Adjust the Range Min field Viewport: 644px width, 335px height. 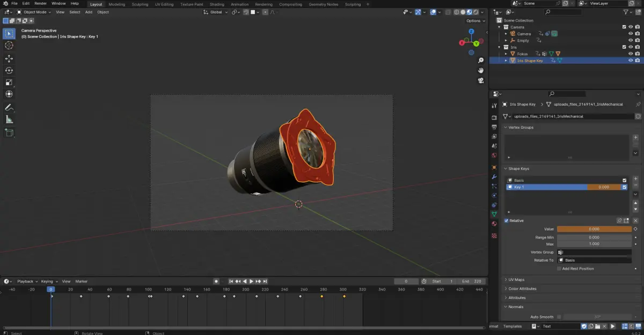pyautogui.click(x=594, y=237)
